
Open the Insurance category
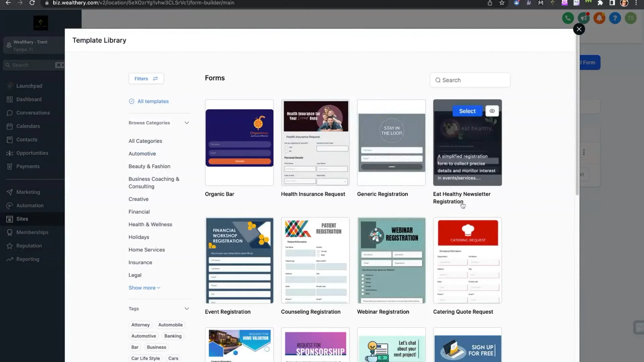pyautogui.click(x=140, y=262)
